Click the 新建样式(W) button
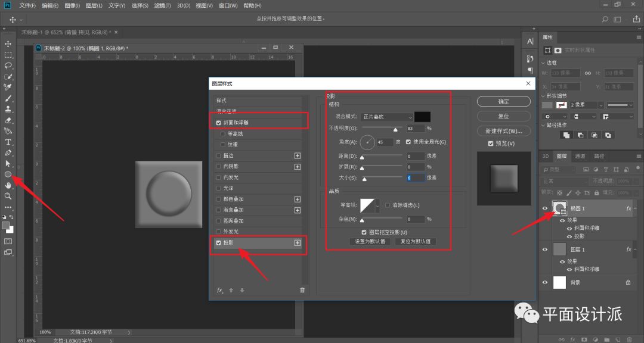Image resolution: width=644 pixels, height=343 pixels. 503,131
